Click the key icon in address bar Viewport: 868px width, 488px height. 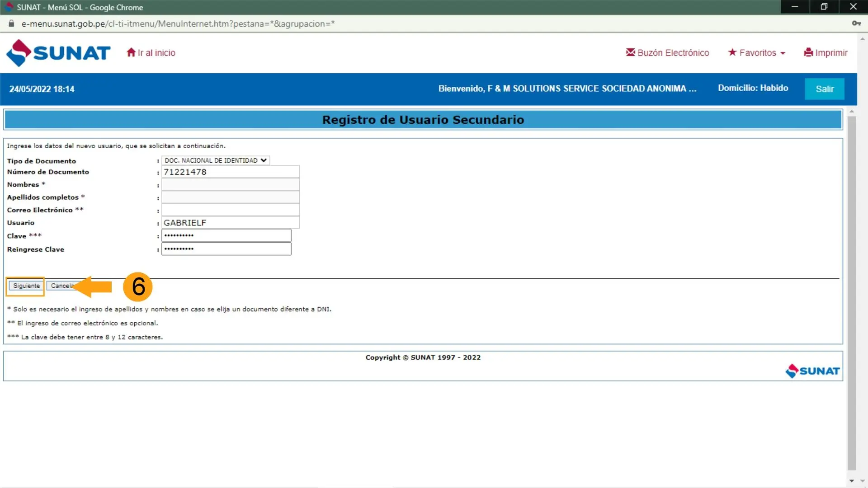tap(856, 23)
